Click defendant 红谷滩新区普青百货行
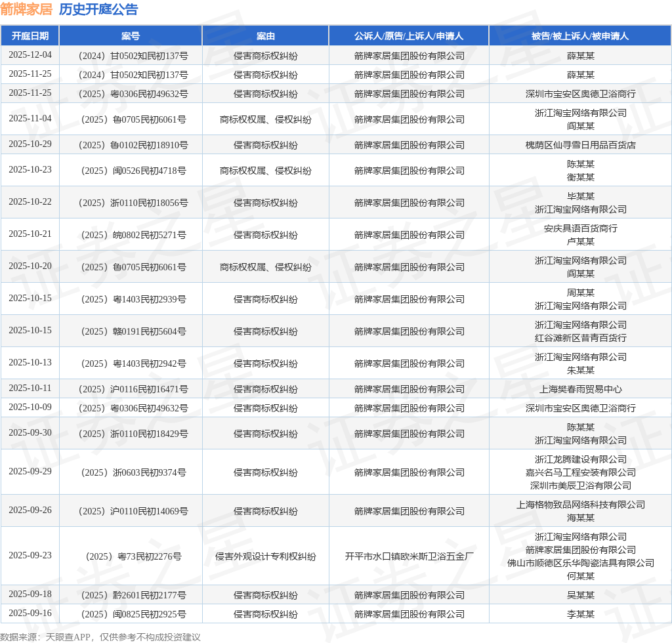The height and width of the screenshot is (643, 672). click(x=581, y=338)
